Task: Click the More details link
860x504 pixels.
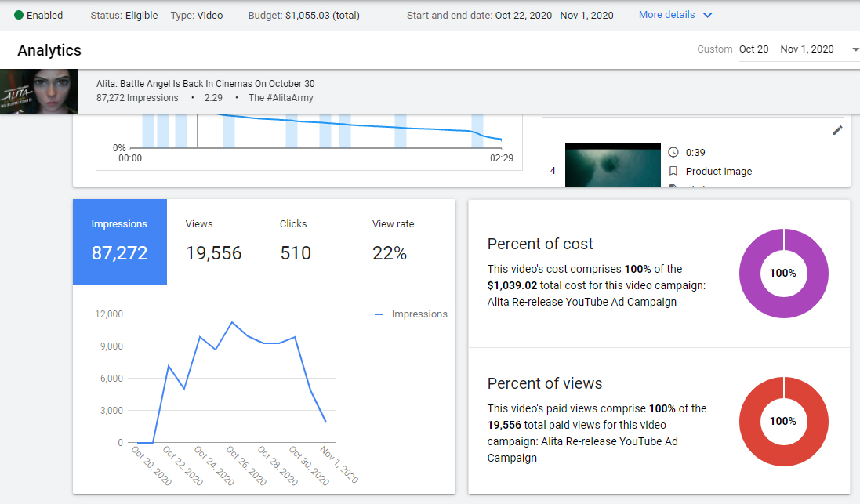Action: pyautogui.click(x=666, y=15)
